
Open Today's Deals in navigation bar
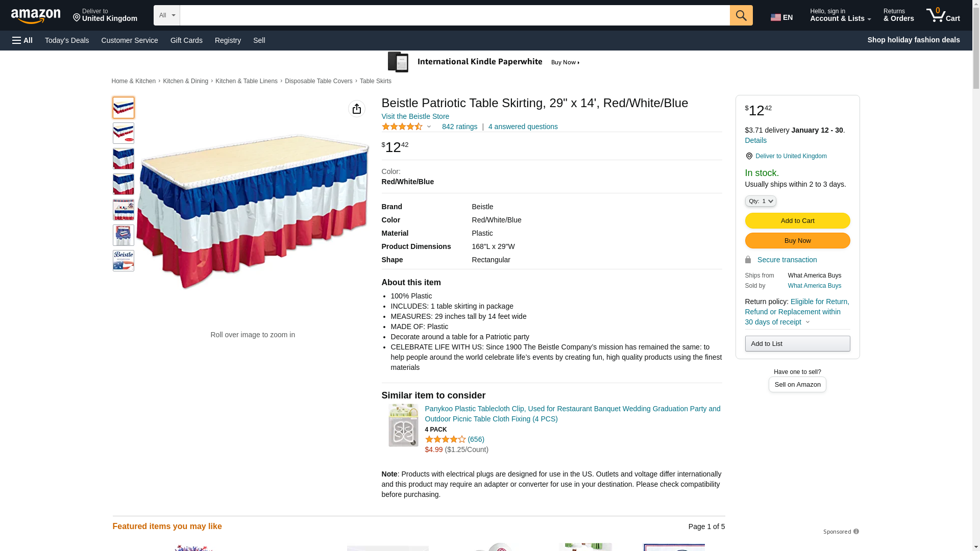pos(67,40)
